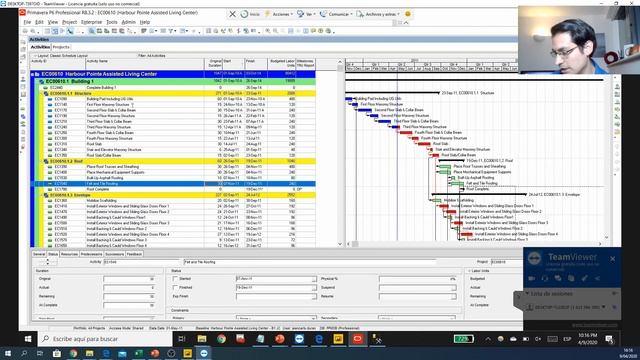Open TeamViewer Comunicar dropdown
The image size is (640, 360).
pyautogui.click(x=336, y=14)
